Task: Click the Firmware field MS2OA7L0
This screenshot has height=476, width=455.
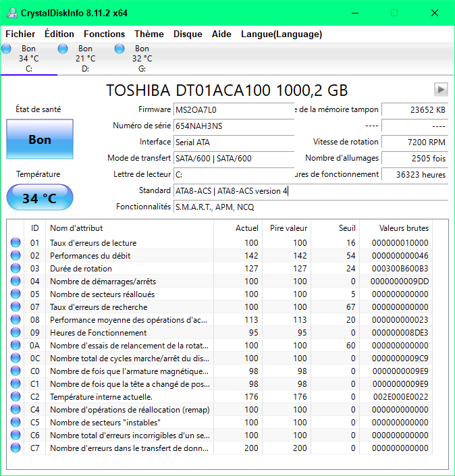Action: point(234,109)
